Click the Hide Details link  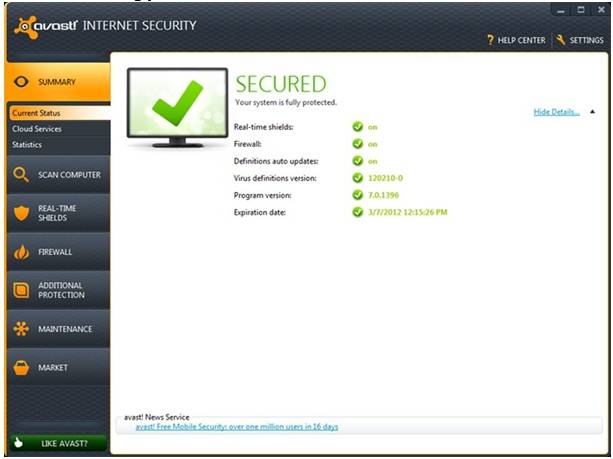tap(556, 112)
